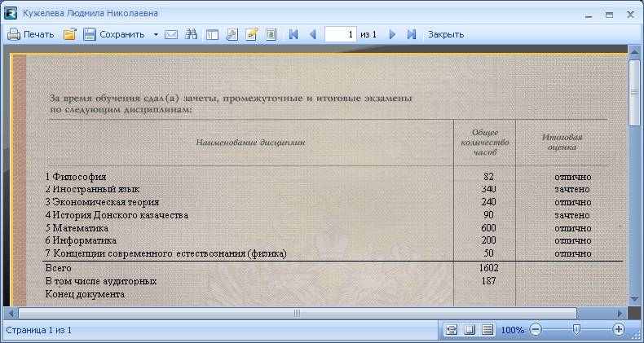Open Find with the binoculars icon
Viewport: 644px width, 343px height.
[191, 34]
